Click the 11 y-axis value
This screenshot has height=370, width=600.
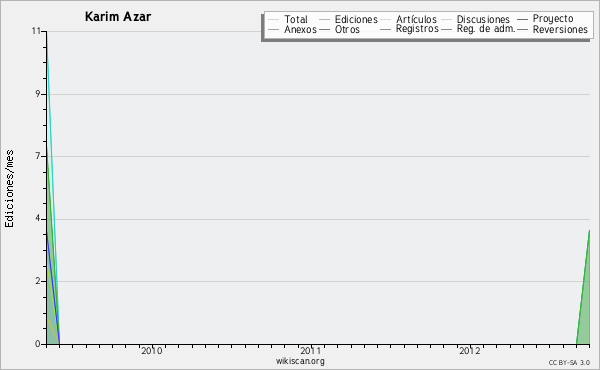[36, 31]
